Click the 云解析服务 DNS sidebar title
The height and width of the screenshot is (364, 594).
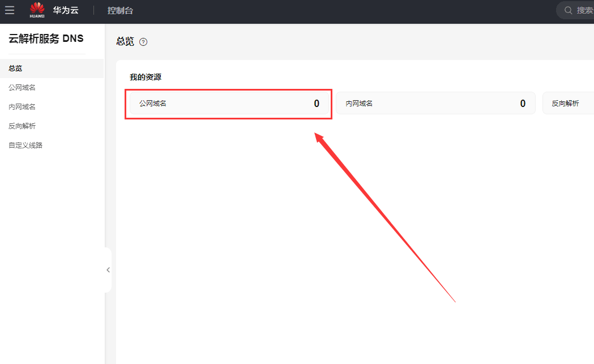pos(46,38)
